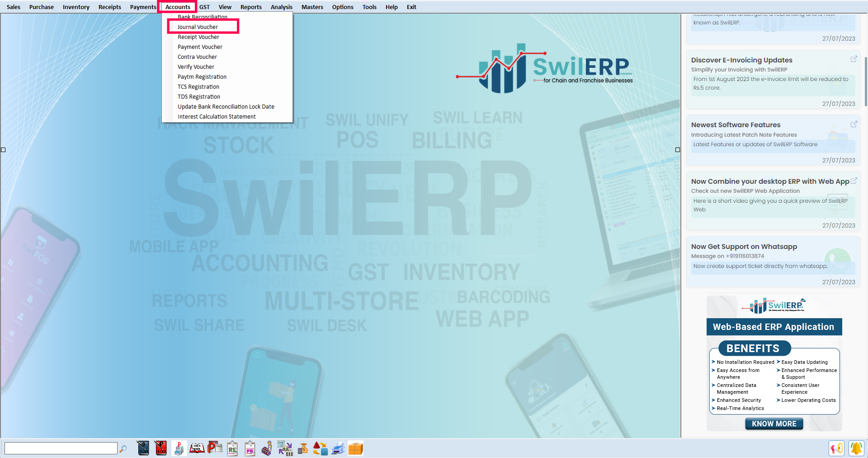This screenshot has width=868, height=458.
Task: Open the megaphone announcements icon
Action: click(837, 448)
